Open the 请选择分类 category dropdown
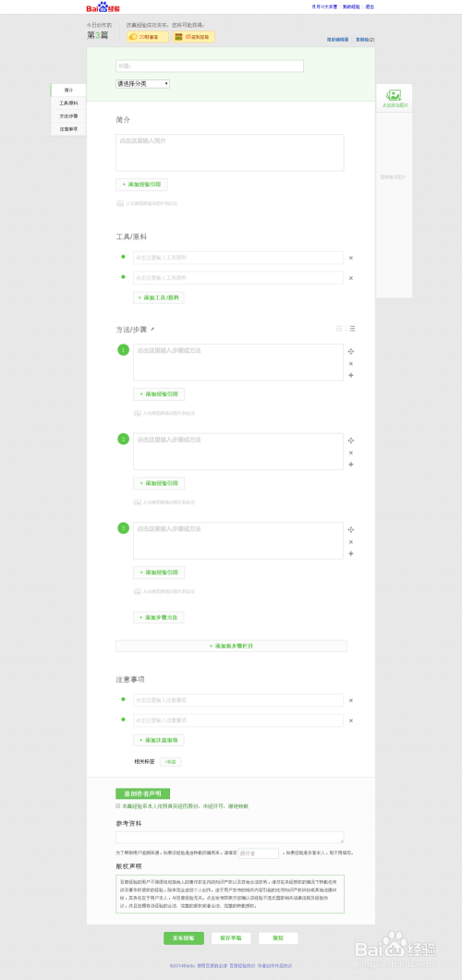This screenshot has width=462, height=980. (x=142, y=84)
